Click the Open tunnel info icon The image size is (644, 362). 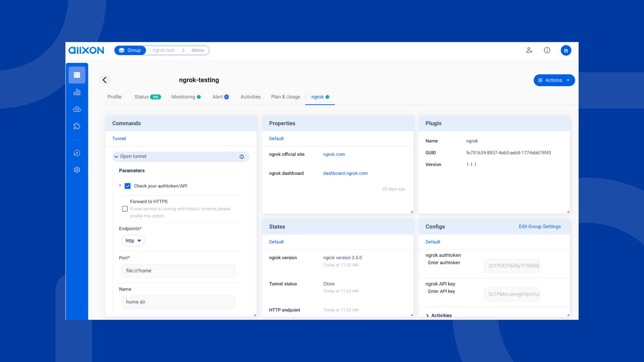pos(241,157)
